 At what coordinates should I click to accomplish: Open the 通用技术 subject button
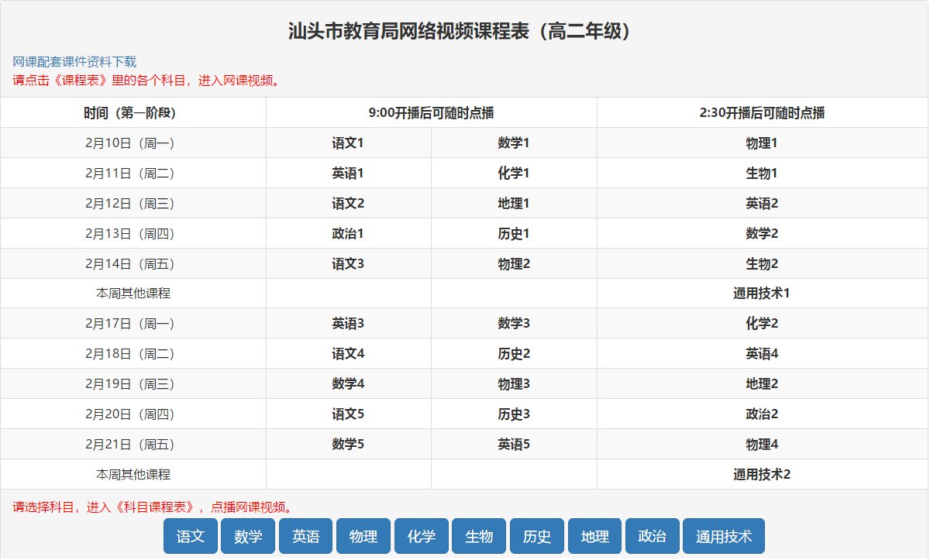pyautogui.click(x=724, y=536)
